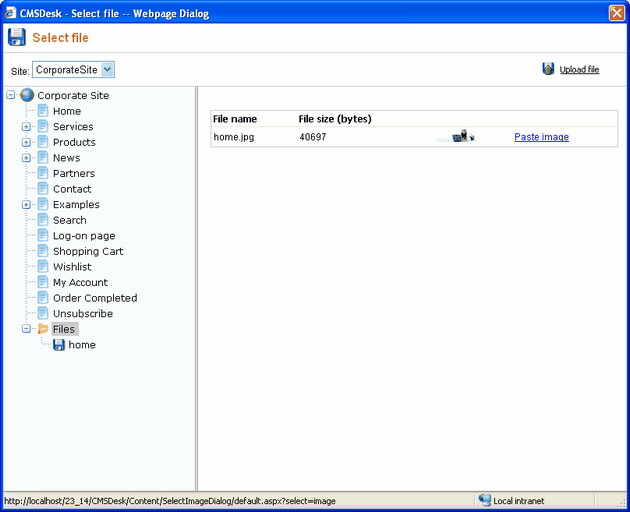Click the 40697 file size value

point(313,137)
